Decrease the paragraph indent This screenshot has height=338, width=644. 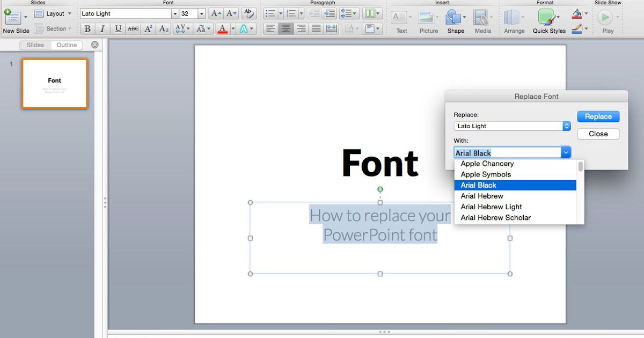(314, 13)
